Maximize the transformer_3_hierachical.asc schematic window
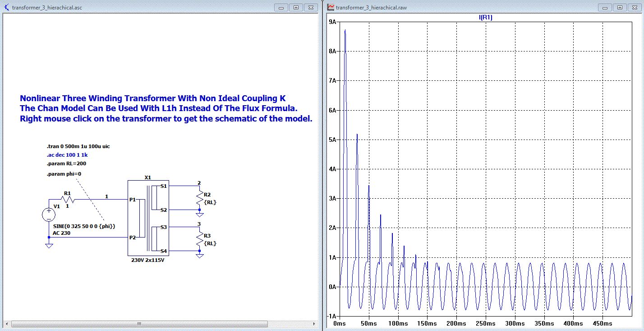 [x=296, y=8]
